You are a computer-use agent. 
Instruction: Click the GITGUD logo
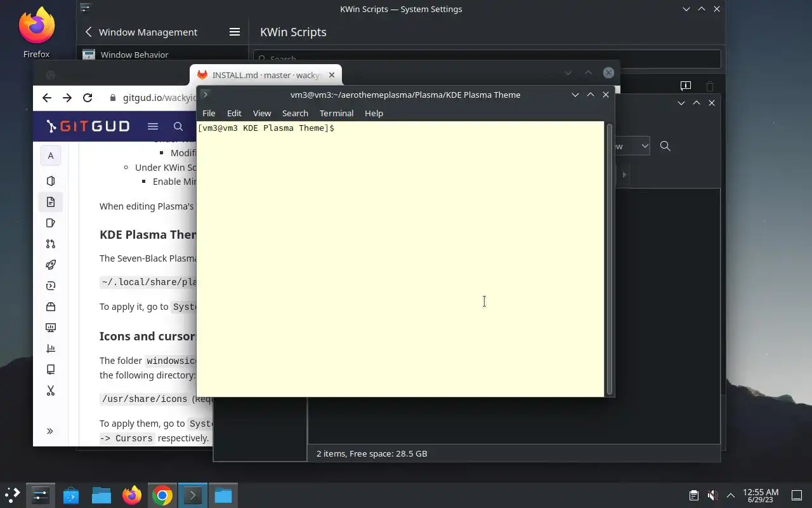[88, 126]
